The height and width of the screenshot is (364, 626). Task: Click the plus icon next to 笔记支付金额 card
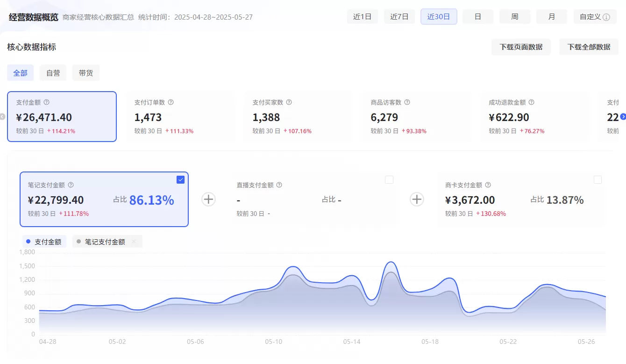[x=208, y=199]
